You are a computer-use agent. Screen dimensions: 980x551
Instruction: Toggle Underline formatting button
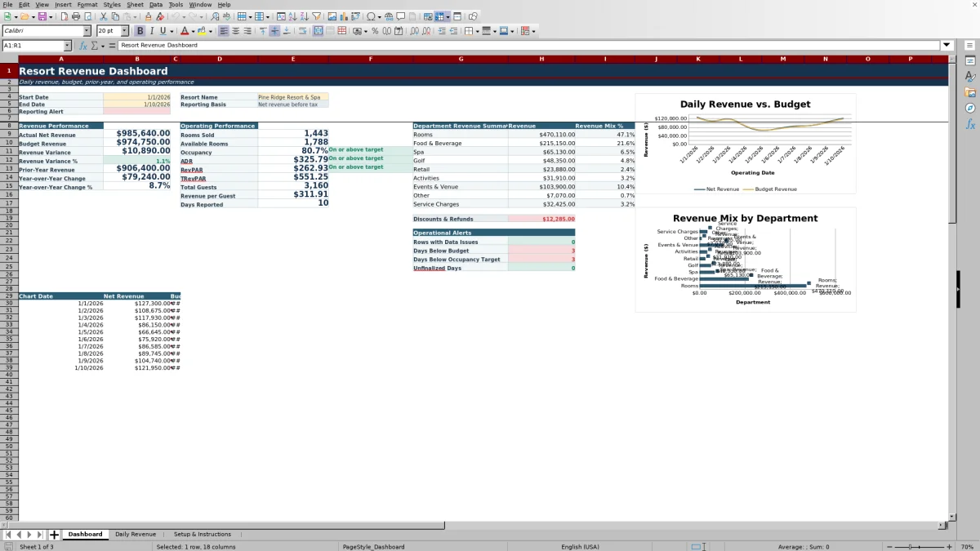[x=163, y=31]
